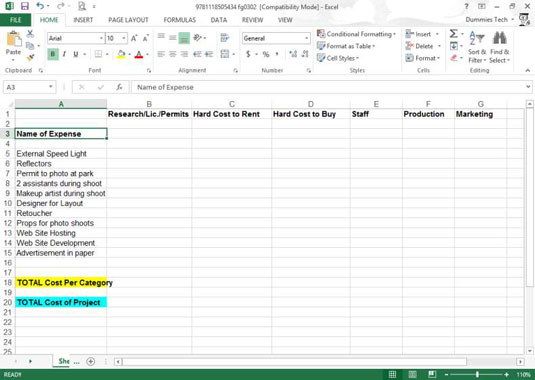Select cell TOTAL Cost of Project

pos(61,302)
